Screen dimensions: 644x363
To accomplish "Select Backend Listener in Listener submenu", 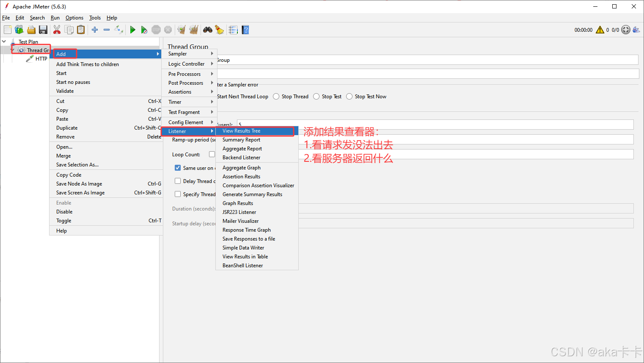I will 257,158.
